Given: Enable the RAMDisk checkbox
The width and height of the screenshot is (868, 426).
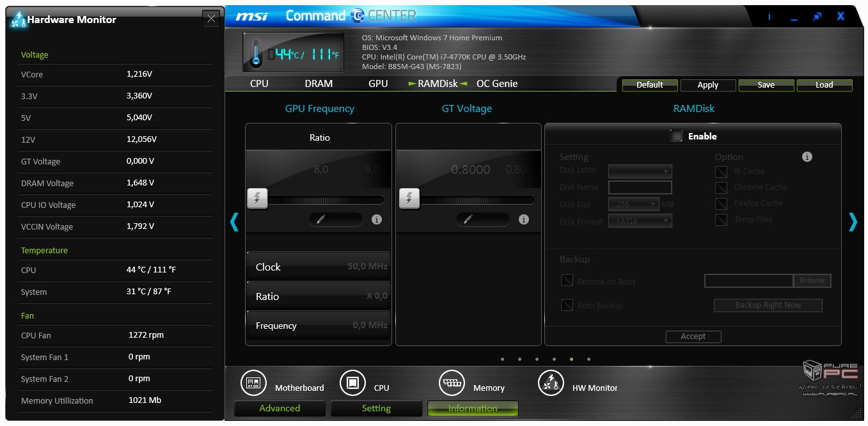Looking at the screenshot, I should 676,136.
